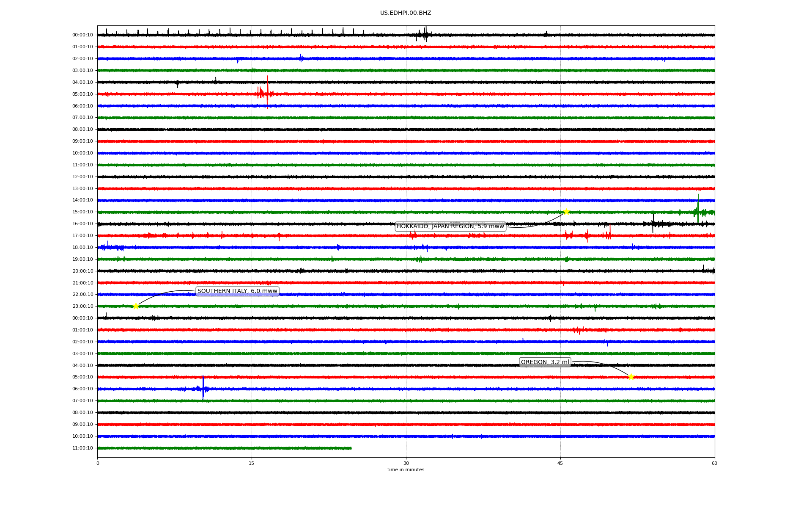Image resolution: width=812 pixels, height=508 pixels.
Task: Click the 05:00:10 label near the top
Action: [82, 94]
